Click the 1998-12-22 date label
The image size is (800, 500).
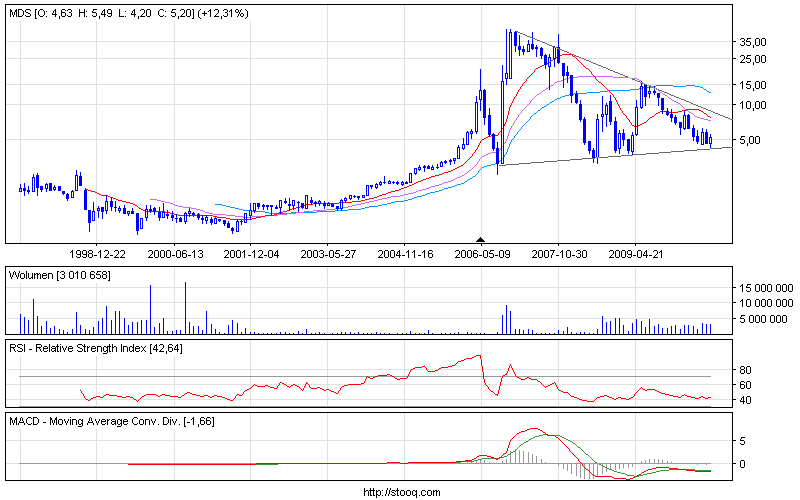point(97,254)
